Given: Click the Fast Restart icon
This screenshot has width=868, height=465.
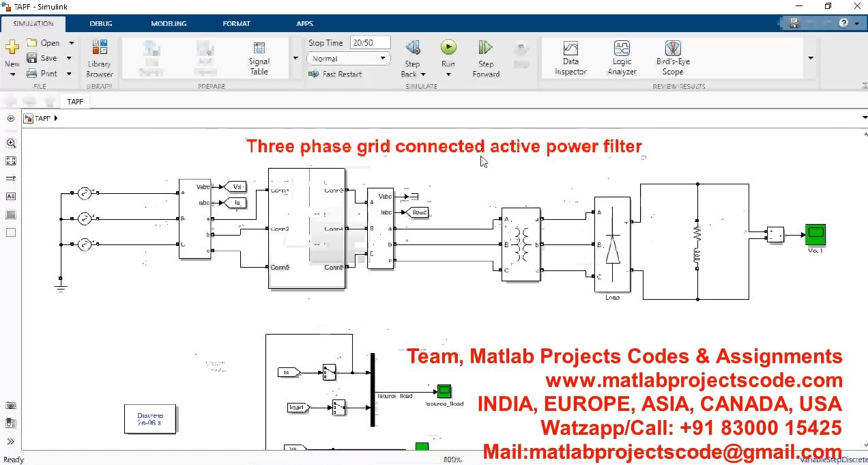Looking at the screenshot, I should [314, 74].
